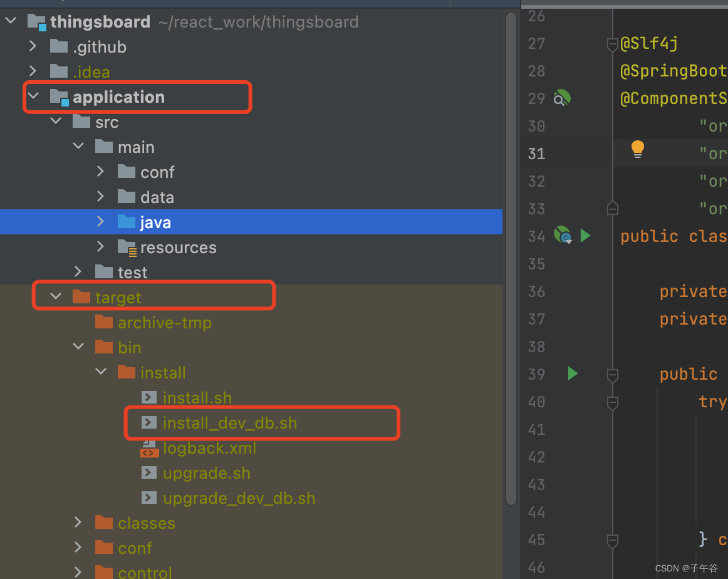Screen dimensions: 728x579
Task: Click the thingsboard project folder icon
Action: (x=37, y=22)
